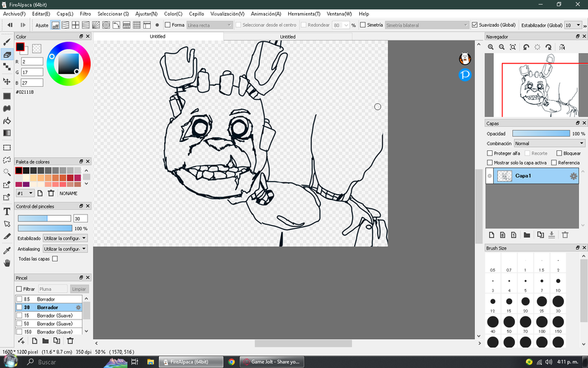Toggle the Filtrar checkbox in Pincel
This screenshot has width=588, height=368.
pos(19,289)
